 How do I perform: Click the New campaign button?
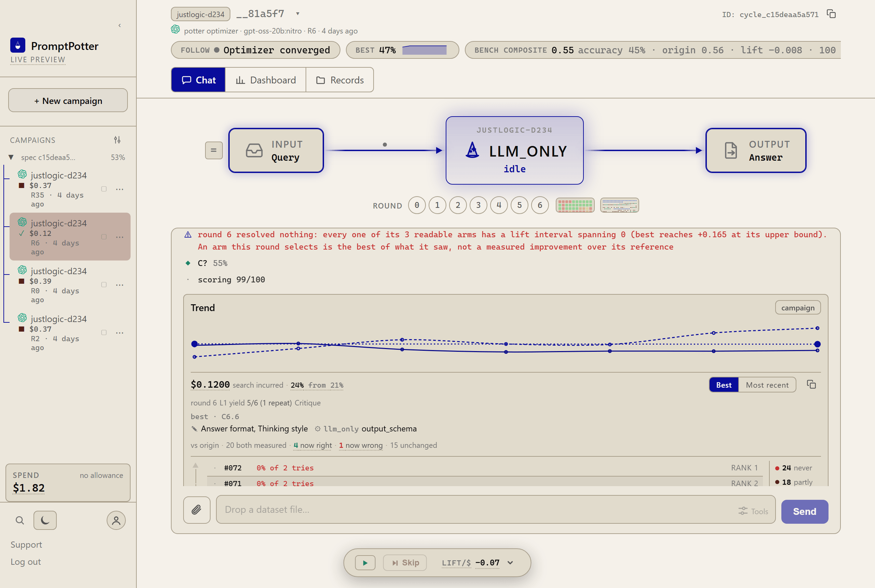(68, 101)
